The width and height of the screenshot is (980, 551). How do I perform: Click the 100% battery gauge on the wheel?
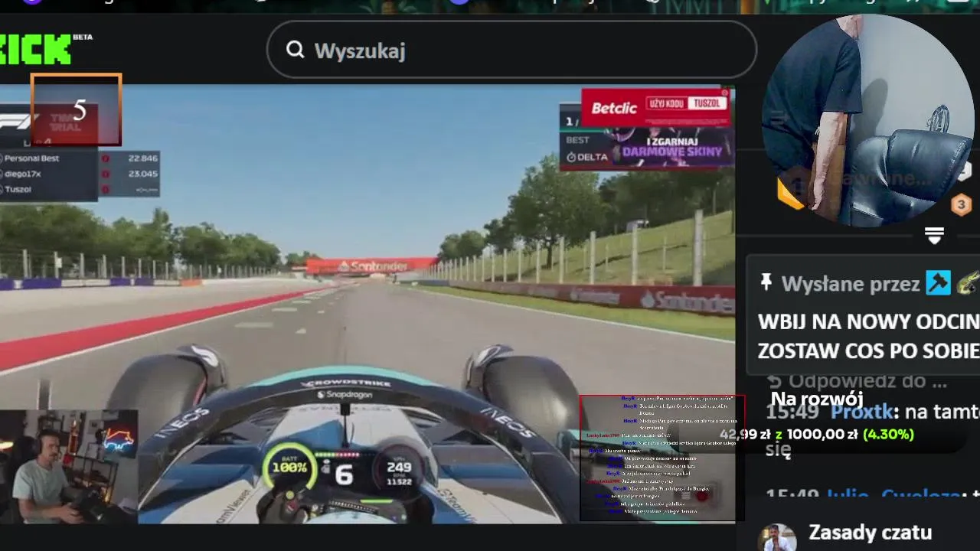[x=289, y=467]
